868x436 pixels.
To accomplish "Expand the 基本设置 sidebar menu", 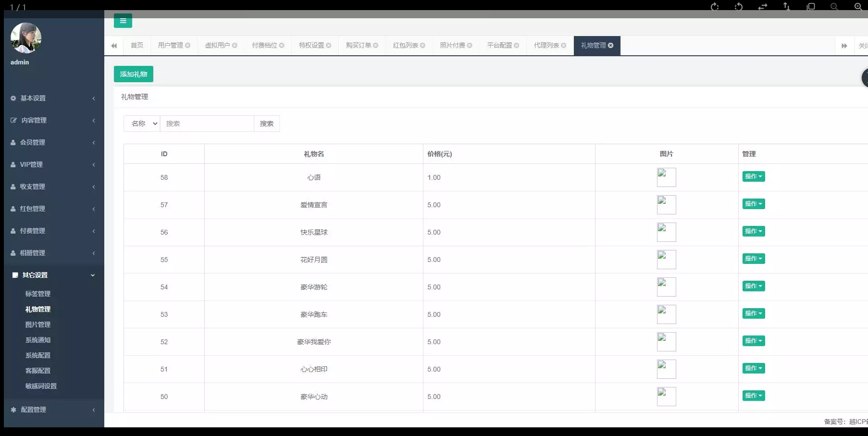I will [53, 98].
